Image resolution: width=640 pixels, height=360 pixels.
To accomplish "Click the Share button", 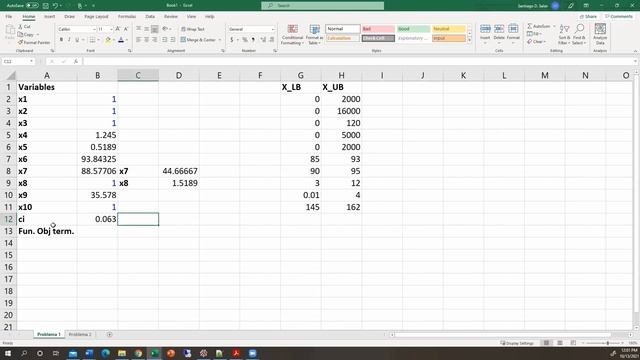I will pos(588,17).
